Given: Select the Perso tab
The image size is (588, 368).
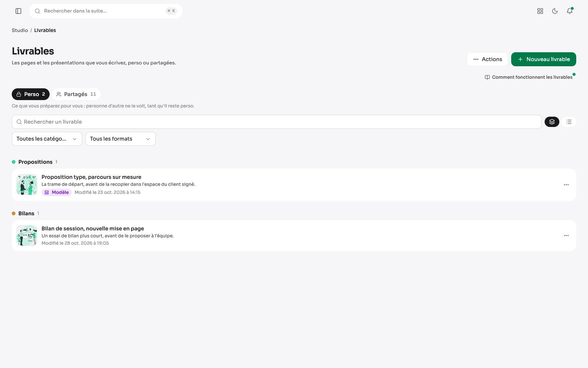Looking at the screenshot, I should coord(31,94).
